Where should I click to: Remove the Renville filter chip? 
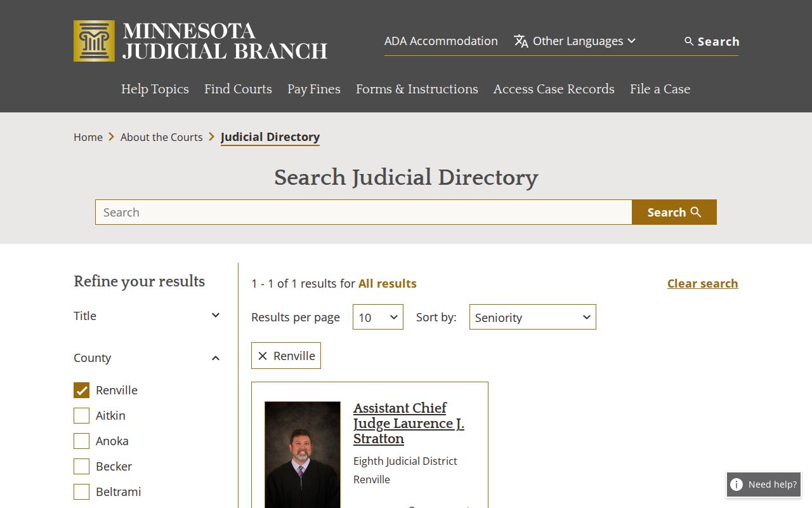coord(263,356)
